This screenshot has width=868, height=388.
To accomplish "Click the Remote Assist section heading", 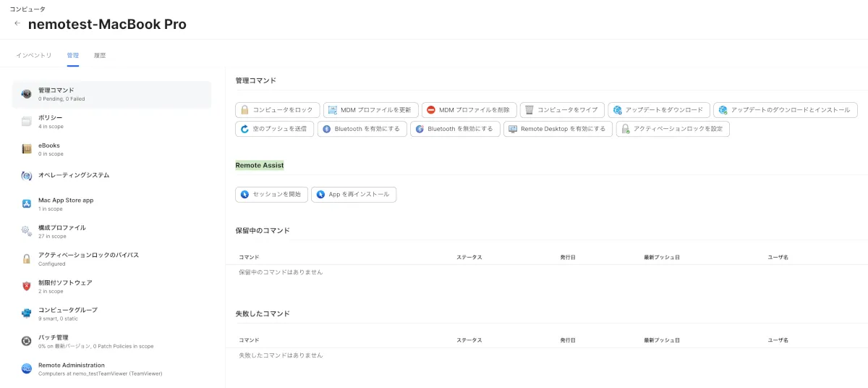I will (260, 165).
